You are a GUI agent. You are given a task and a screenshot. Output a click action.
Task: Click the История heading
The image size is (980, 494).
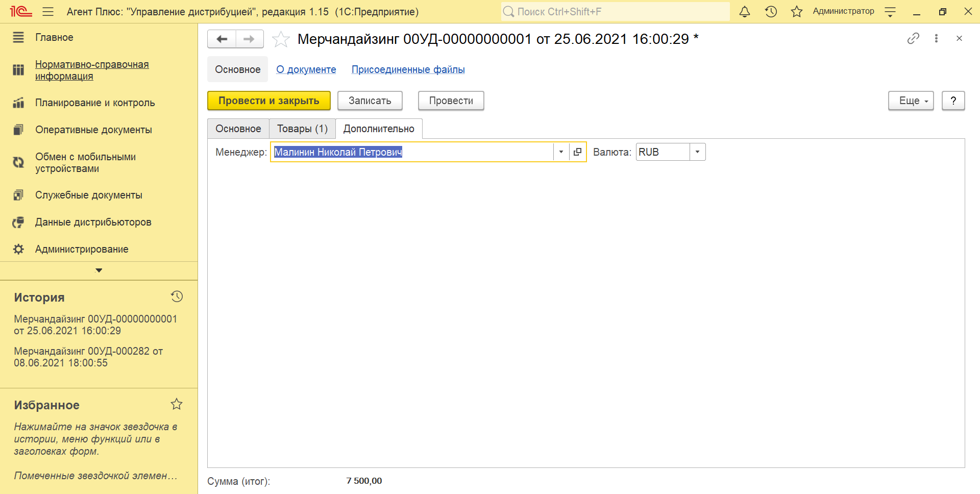coord(39,297)
